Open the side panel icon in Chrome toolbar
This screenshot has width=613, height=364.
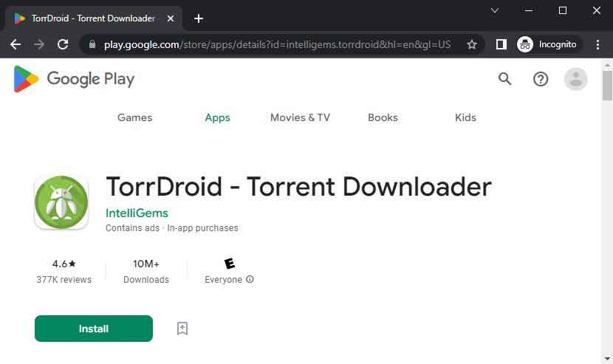click(501, 44)
